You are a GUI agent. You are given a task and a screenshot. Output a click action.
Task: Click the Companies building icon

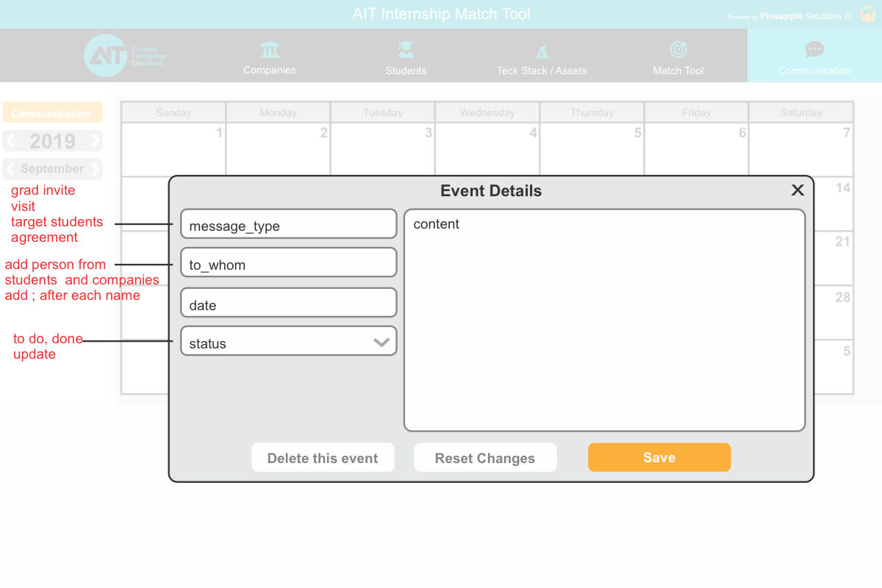point(270,50)
